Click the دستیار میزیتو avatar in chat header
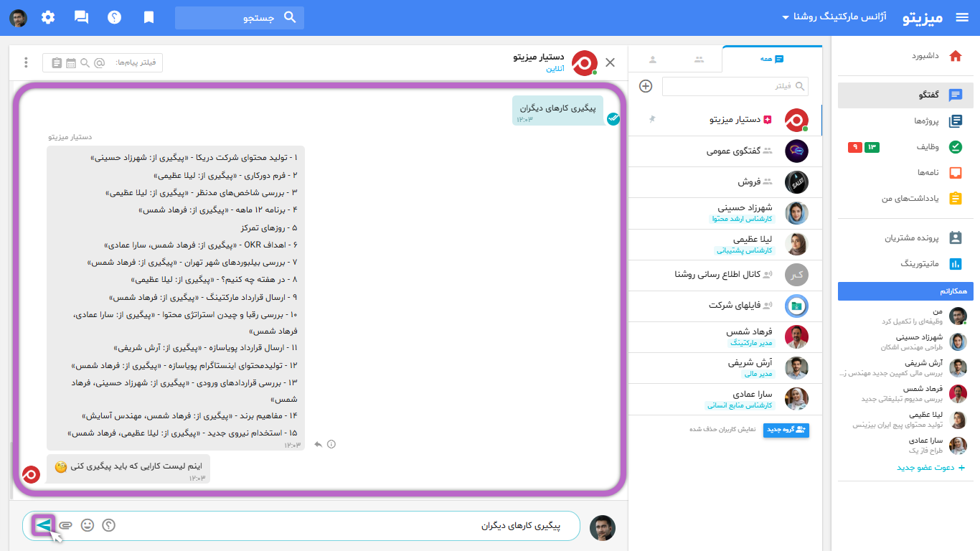 (585, 63)
